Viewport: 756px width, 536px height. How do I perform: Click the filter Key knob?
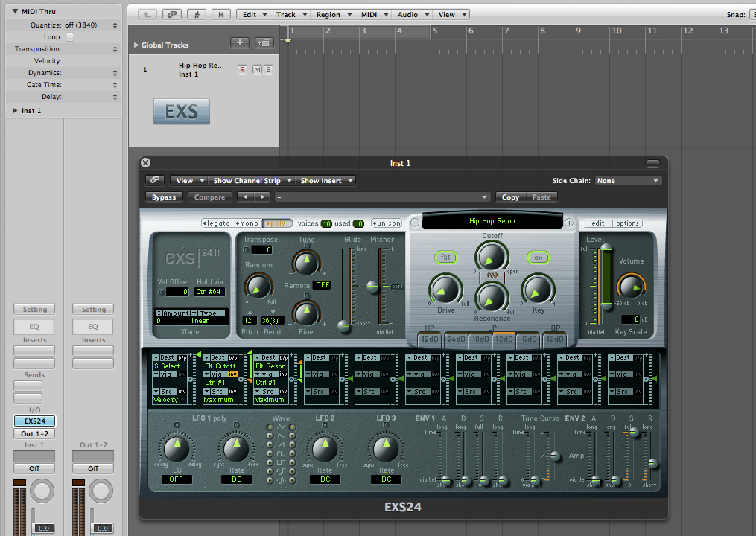[x=538, y=290]
